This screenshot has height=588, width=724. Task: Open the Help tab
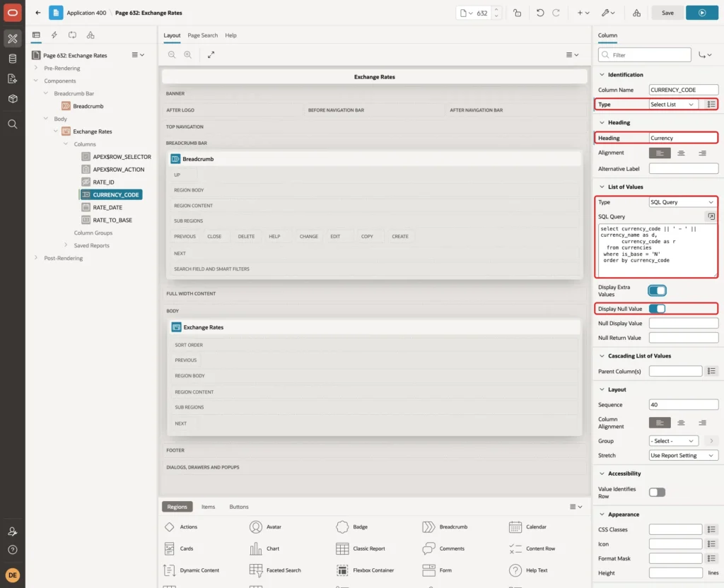tap(231, 35)
